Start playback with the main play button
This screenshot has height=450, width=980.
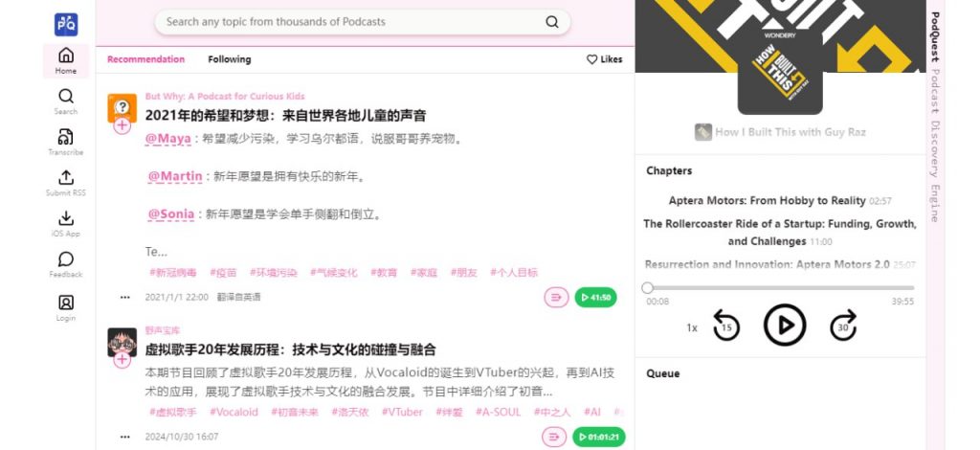[785, 325]
